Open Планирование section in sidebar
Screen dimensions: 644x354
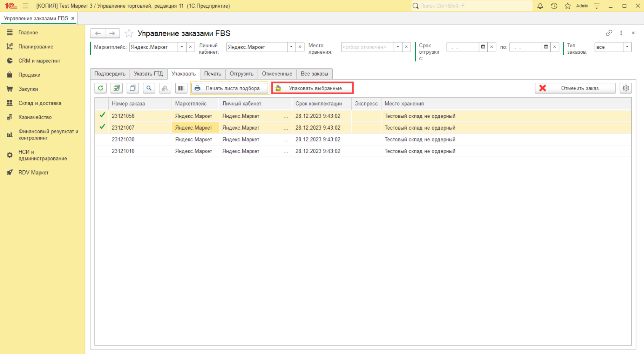(36, 47)
